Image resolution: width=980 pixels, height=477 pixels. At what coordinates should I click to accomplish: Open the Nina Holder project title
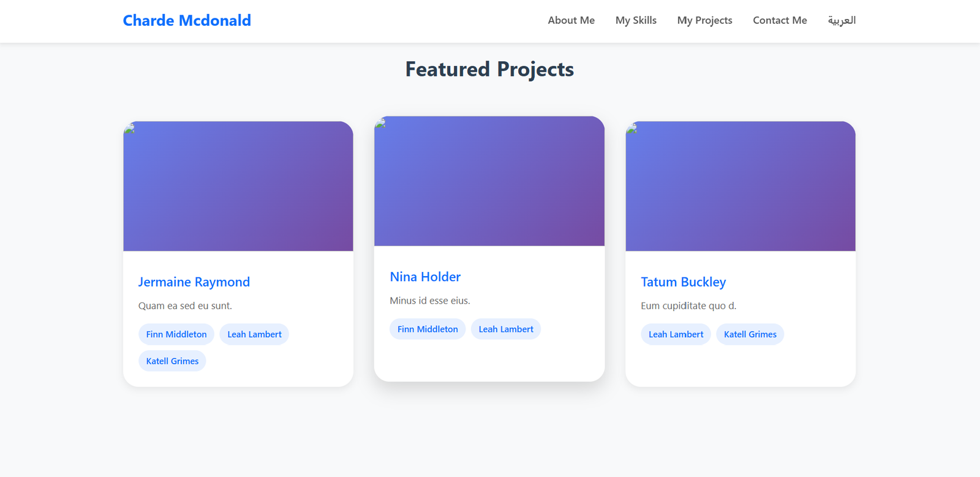pos(425,277)
